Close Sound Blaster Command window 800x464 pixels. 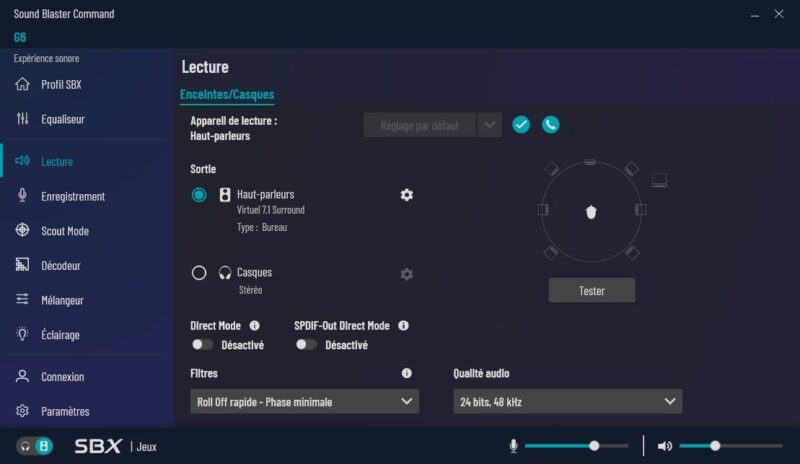[x=779, y=14]
